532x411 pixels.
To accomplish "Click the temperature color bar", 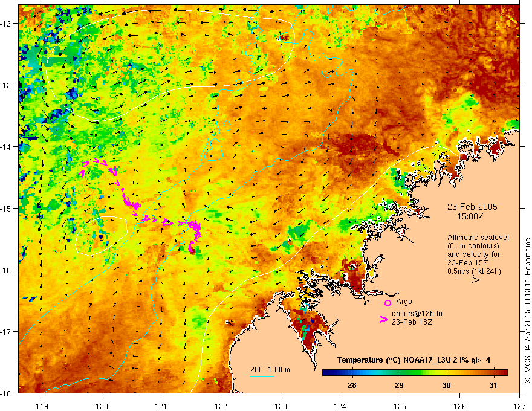I will click(415, 373).
